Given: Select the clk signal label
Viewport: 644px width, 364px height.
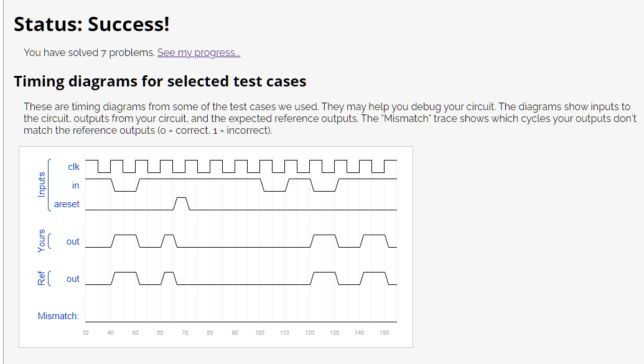Looking at the screenshot, I should point(73,167).
